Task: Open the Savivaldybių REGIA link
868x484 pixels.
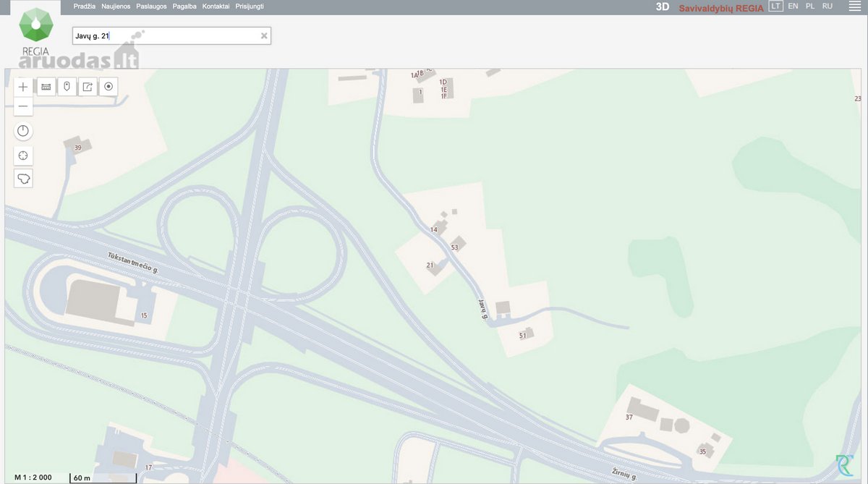Action: click(x=721, y=7)
